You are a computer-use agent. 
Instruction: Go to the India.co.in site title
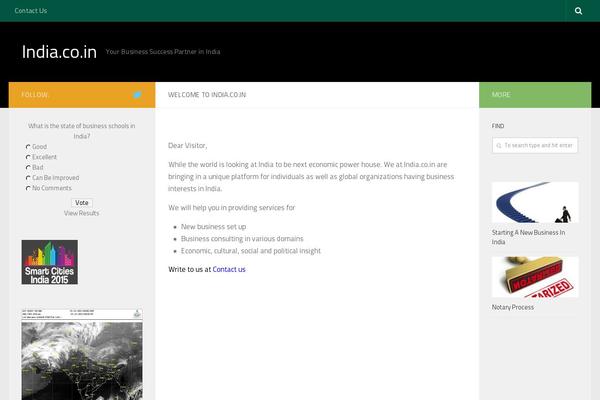pos(59,52)
